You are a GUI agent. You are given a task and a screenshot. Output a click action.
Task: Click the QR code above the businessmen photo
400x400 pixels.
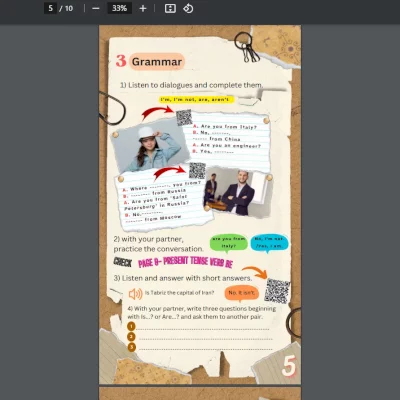tap(197, 171)
